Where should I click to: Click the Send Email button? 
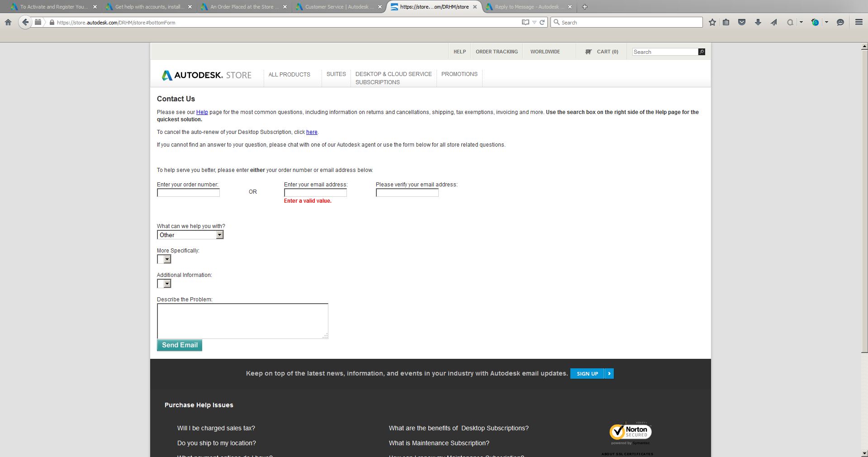[x=180, y=345]
